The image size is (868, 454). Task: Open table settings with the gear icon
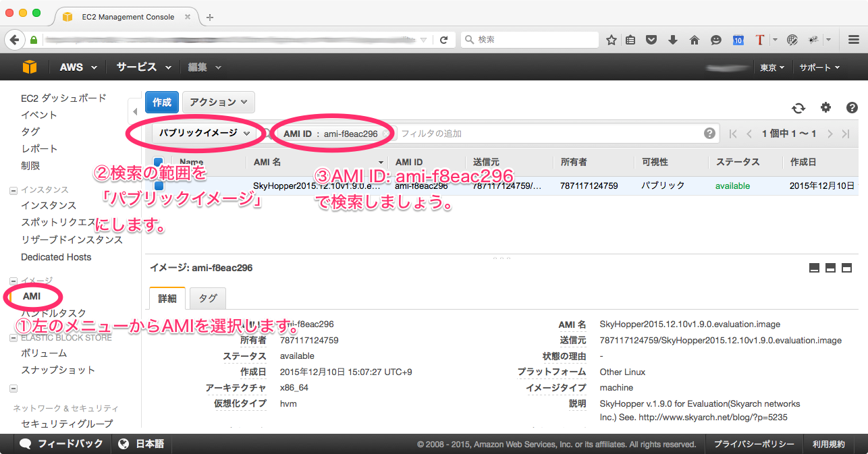click(825, 107)
